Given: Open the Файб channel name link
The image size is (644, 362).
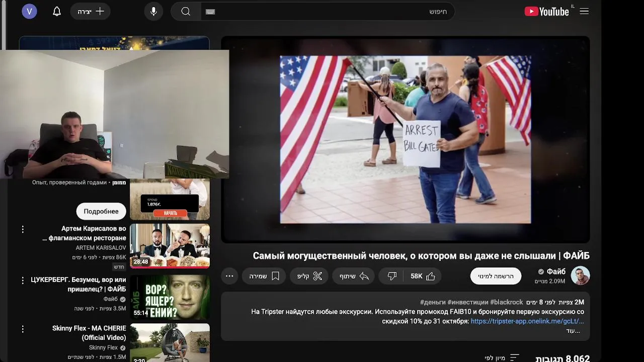Looking at the screenshot, I should pyautogui.click(x=556, y=271).
